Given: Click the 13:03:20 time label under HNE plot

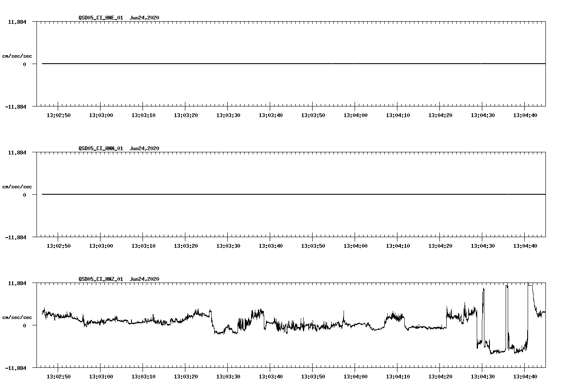Looking at the screenshot, I should click(186, 115).
